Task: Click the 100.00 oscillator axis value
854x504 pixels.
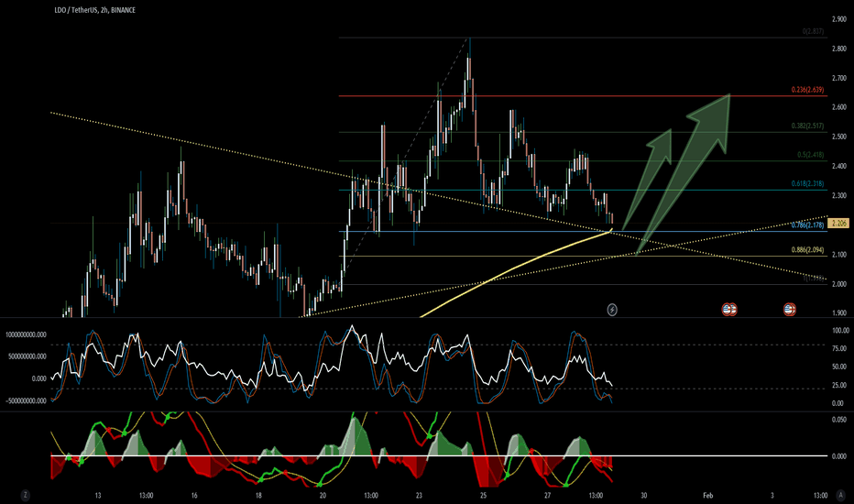Action: point(841,330)
